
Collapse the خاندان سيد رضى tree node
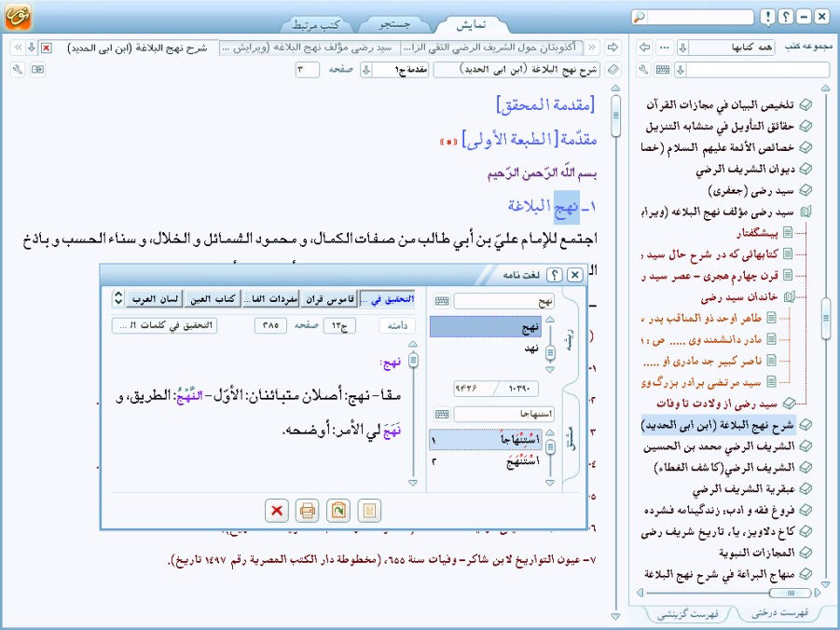[789, 296]
